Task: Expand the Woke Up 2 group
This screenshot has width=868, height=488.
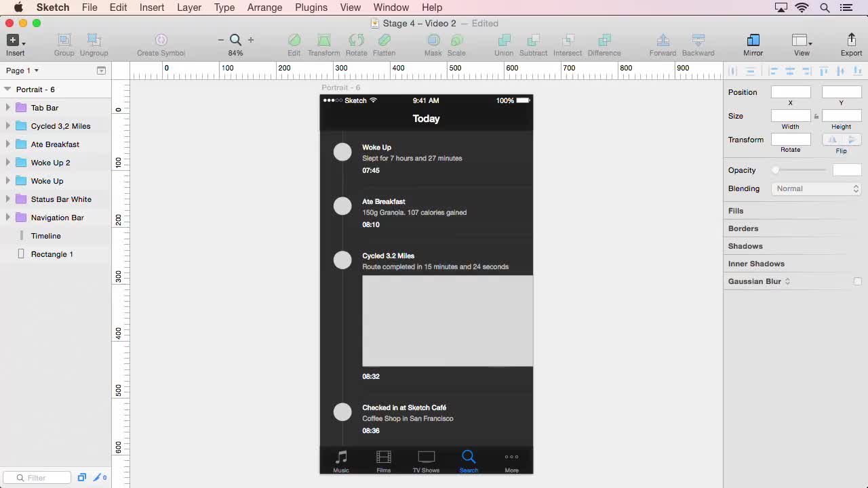Action: tap(7, 162)
